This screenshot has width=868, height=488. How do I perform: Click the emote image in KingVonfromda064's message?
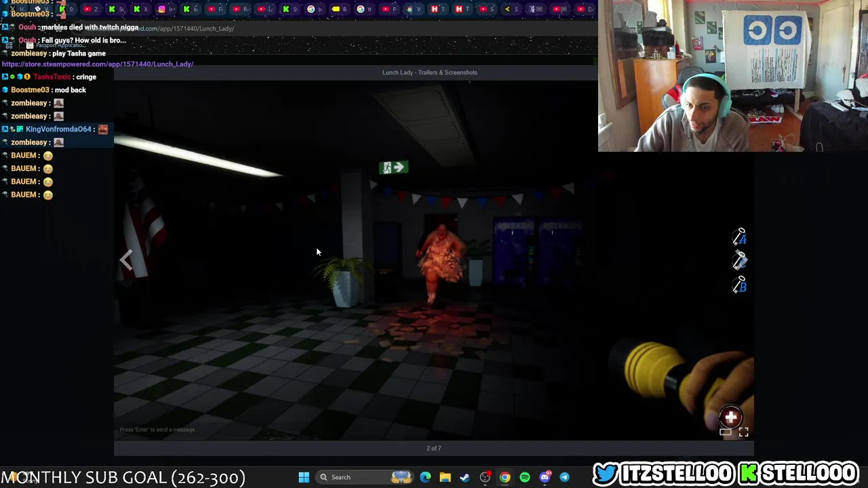(102, 129)
